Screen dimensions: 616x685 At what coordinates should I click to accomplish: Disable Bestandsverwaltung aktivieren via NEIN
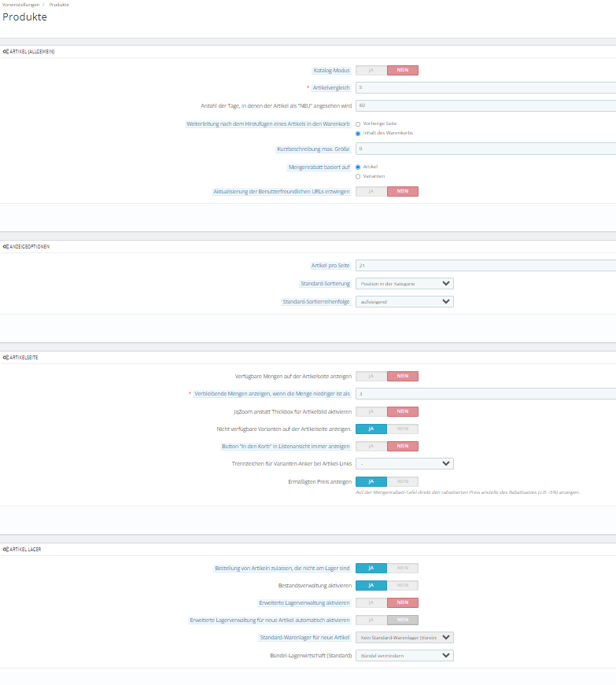coord(402,585)
